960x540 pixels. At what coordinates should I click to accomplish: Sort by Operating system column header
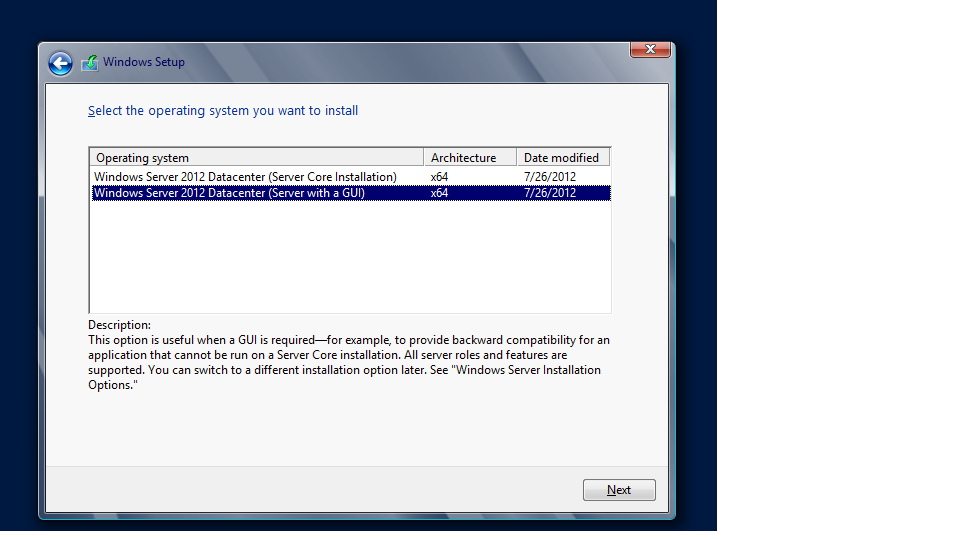coord(257,157)
